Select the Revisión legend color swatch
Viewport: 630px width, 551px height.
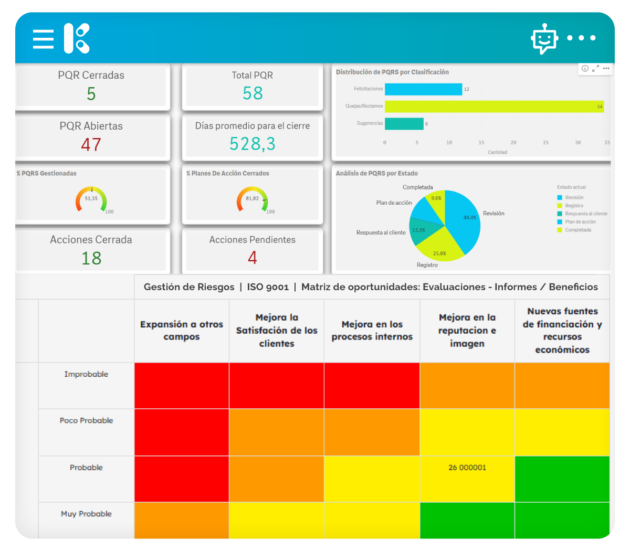(559, 197)
